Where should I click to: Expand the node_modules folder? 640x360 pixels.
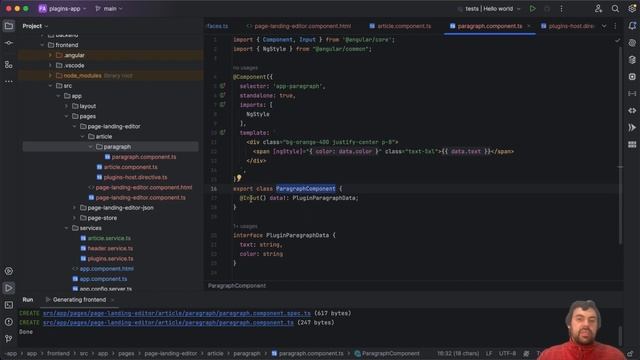(x=51, y=76)
